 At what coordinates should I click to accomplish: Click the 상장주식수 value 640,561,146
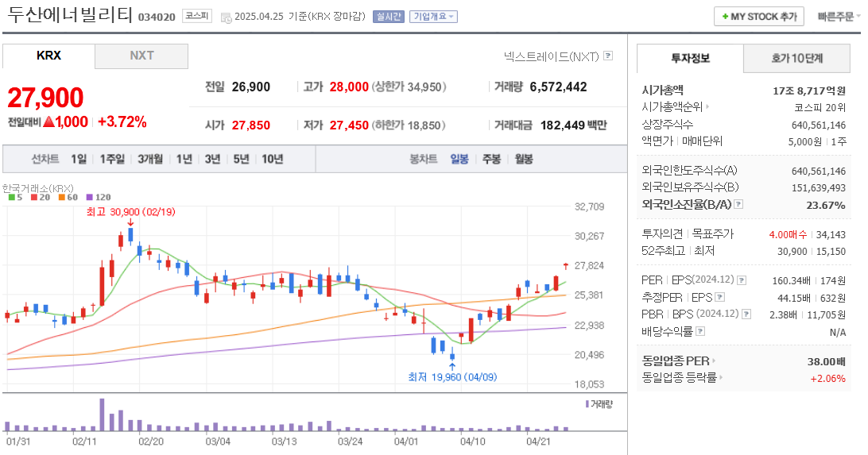819,125
